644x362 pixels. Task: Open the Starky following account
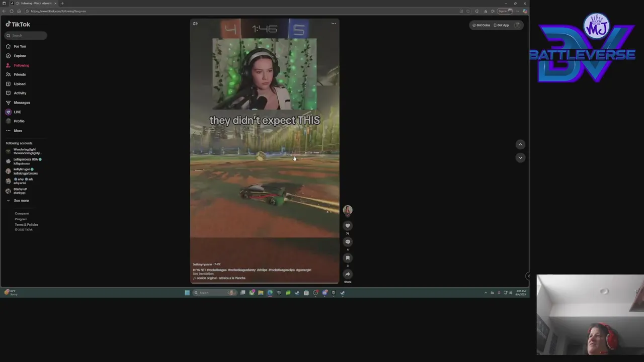pyautogui.click(x=20, y=191)
